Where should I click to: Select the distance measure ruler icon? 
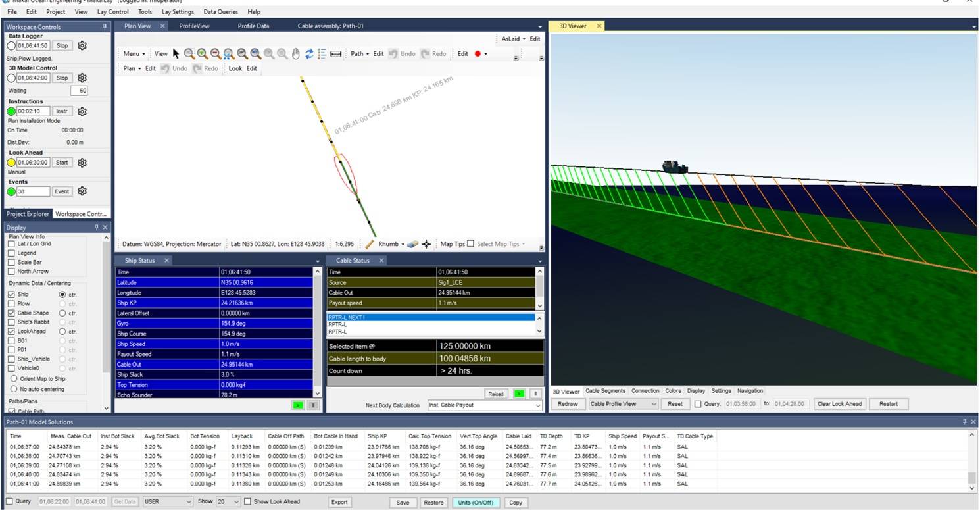coord(335,54)
